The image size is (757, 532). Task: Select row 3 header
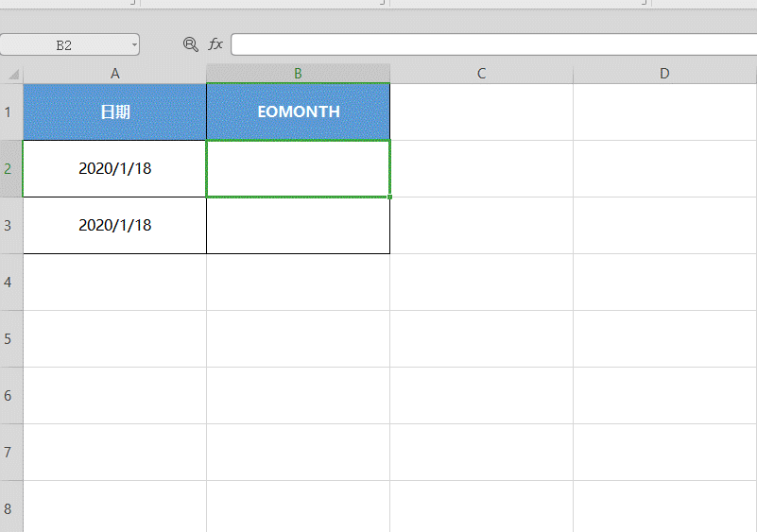[x=10, y=225]
